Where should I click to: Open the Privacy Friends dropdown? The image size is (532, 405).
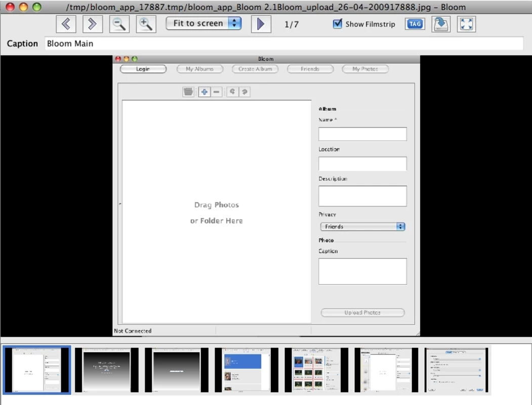click(362, 227)
